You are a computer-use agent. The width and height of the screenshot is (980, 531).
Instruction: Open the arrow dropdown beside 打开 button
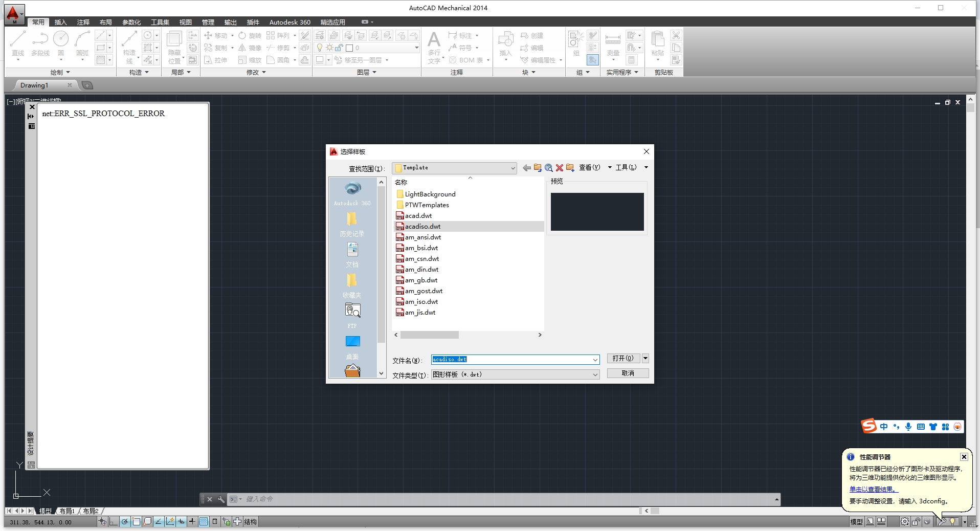[645, 358]
